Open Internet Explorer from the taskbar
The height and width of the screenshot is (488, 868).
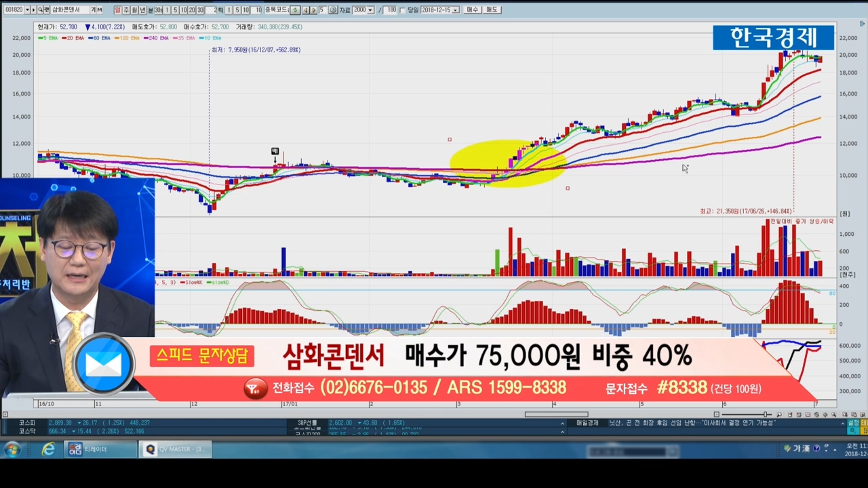pyautogui.click(x=48, y=449)
